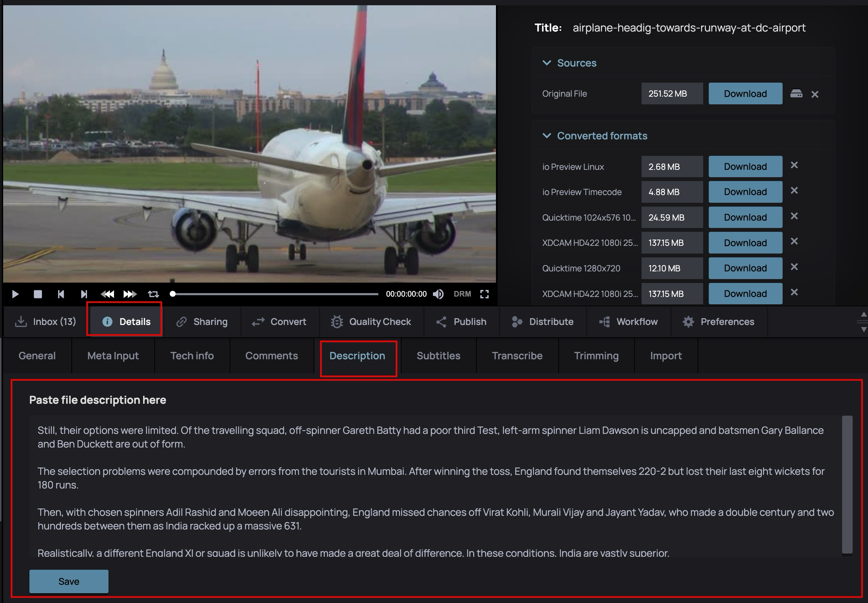Viewport: 868px width, 603px height.
Task: Collapse the Converted formats section
Action: (546, 136)
